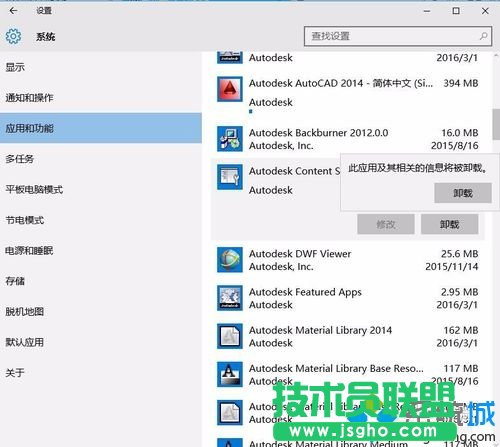500x447 pixels.
Task: Click the Material Library Base Resolution icon
Action: click(x=230, y=374)
